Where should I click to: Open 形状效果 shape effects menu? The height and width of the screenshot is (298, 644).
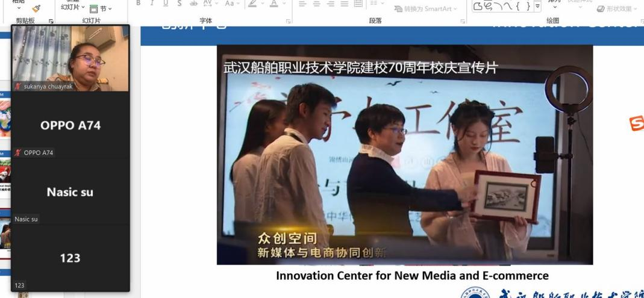click(614, 8)
